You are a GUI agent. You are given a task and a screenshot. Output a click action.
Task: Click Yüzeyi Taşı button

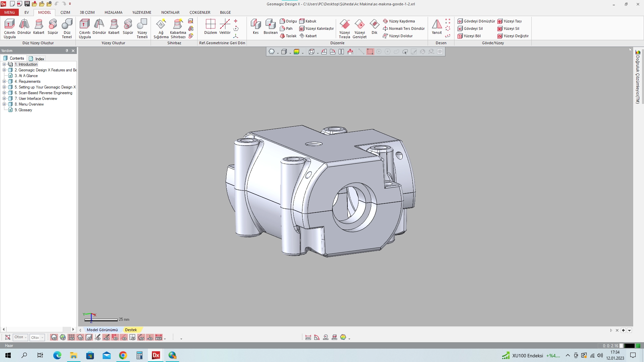509,21
